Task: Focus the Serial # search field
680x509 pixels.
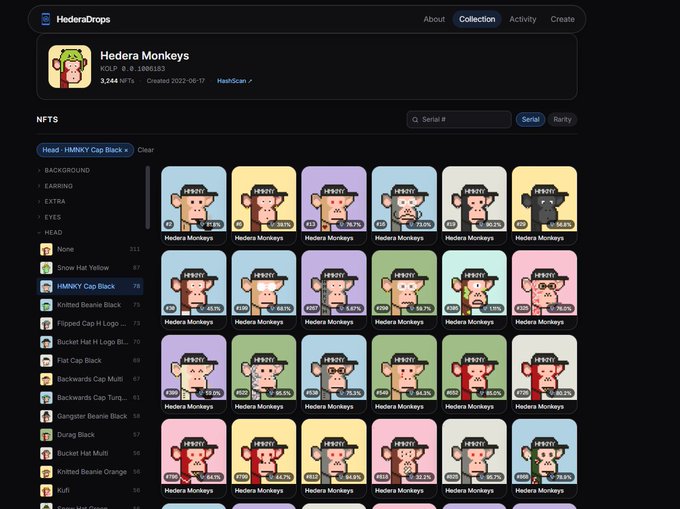Action: pyautogui.click(x=459, y=120)
